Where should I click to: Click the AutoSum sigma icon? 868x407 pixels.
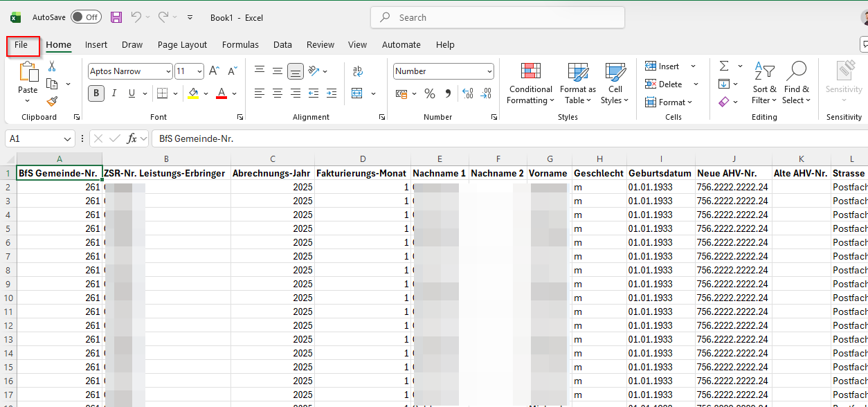coord(724,66)
